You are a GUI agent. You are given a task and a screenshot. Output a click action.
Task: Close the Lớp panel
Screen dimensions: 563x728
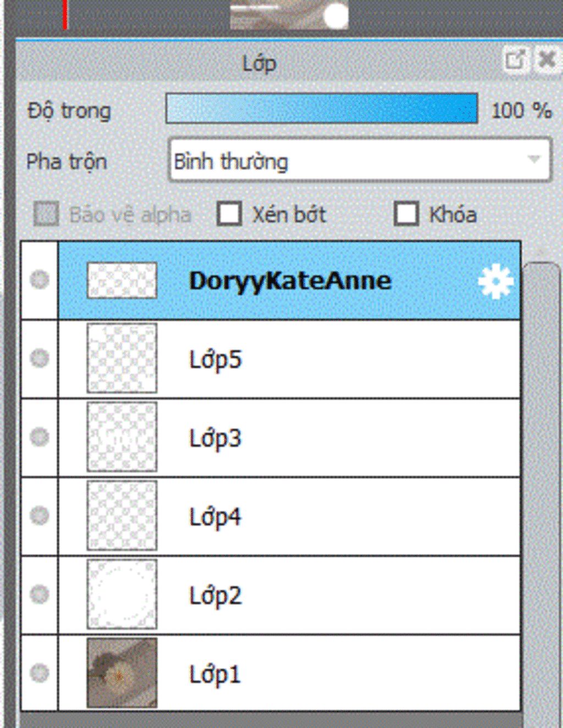[x=546, y=59]
